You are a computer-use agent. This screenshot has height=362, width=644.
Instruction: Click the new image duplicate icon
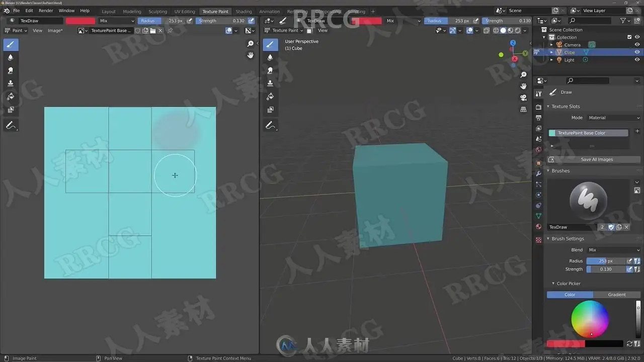(x=145, y=31)
